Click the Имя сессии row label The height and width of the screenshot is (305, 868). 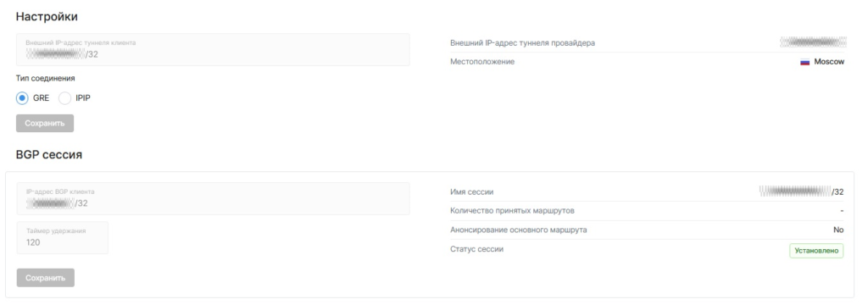point(471,192)
